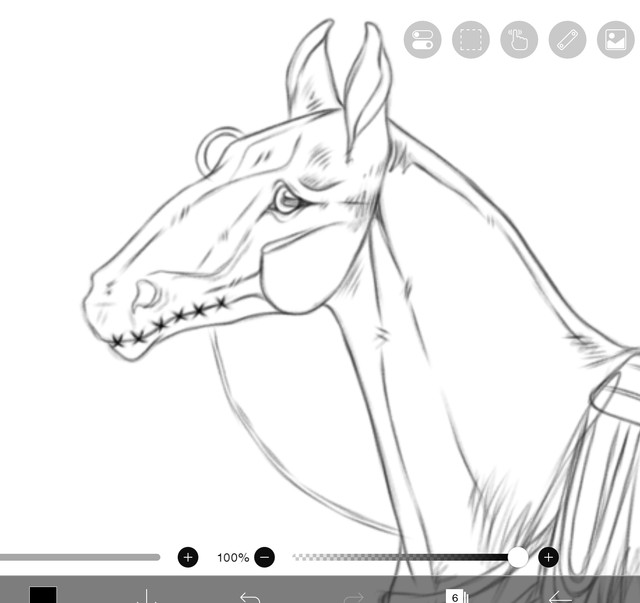Open the stabilizer hand icon settings

[x=519, y=40]
